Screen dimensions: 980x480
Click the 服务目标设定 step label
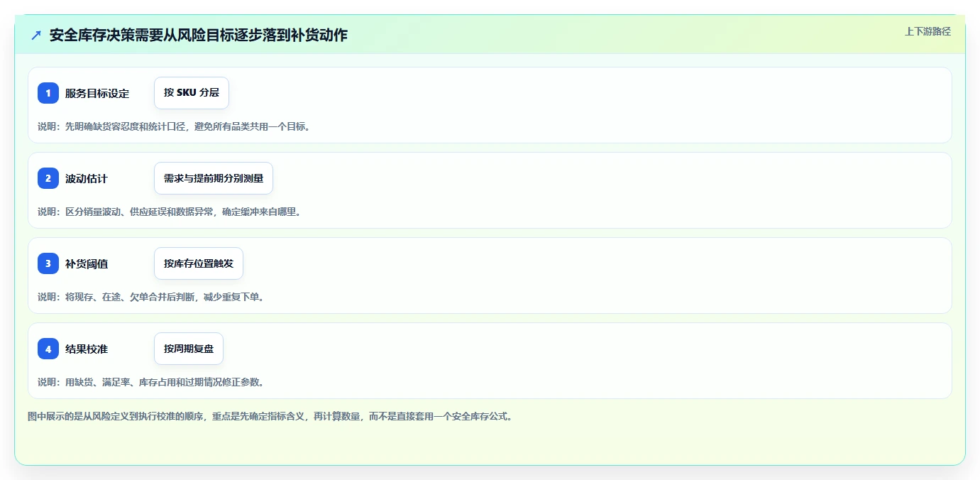click(x=97, y=93)
